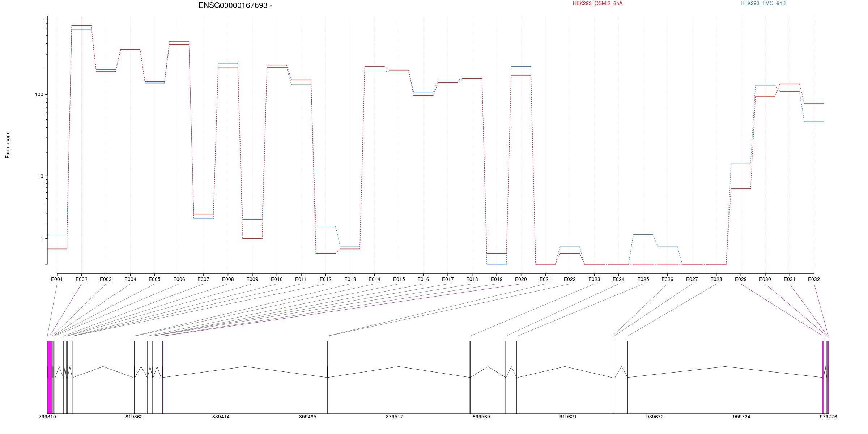Image resolution: width=868 pixels, height=434 pixels.
Task: Select exon label E031
Action: [x=790, y=279]
